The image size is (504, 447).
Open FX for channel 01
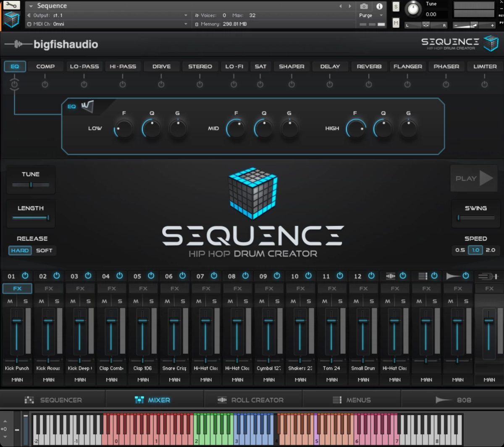point(17,288)
